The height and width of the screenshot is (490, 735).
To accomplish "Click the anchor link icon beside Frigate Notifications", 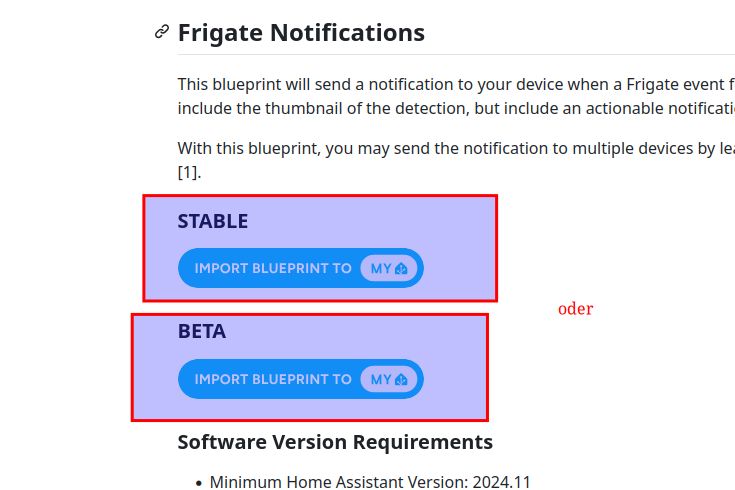I will tap(162, 33).
